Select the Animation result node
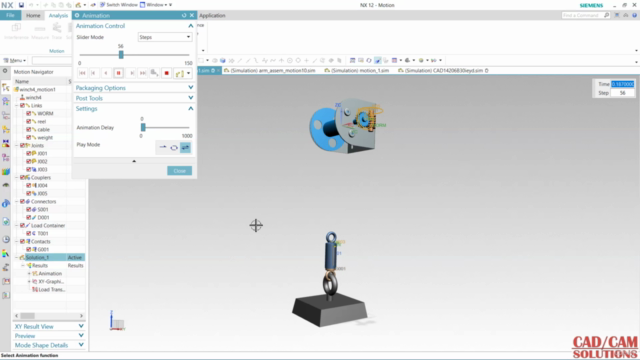The image size is (640, 360). (x=50, y=273)
